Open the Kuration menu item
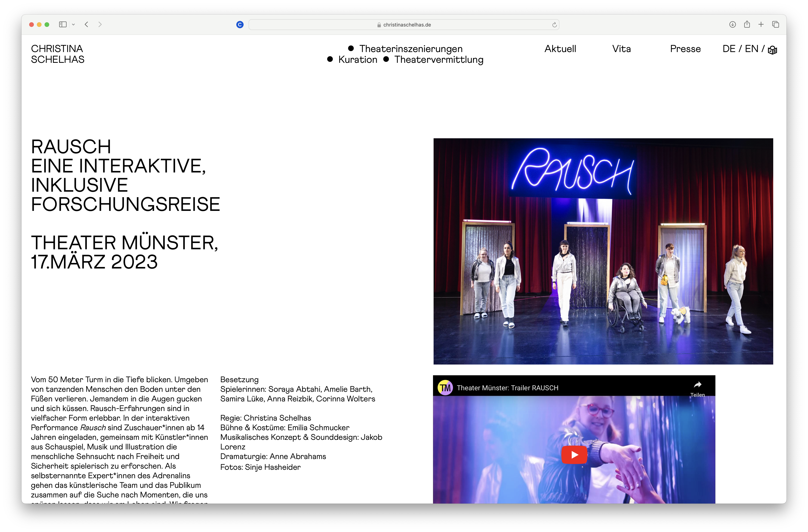The height and width of the screenshot is (532, 808). 358,60
